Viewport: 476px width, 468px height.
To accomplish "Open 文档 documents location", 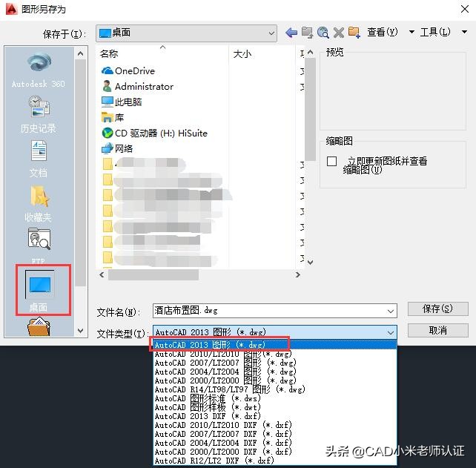I will click(x=39, y=159).
